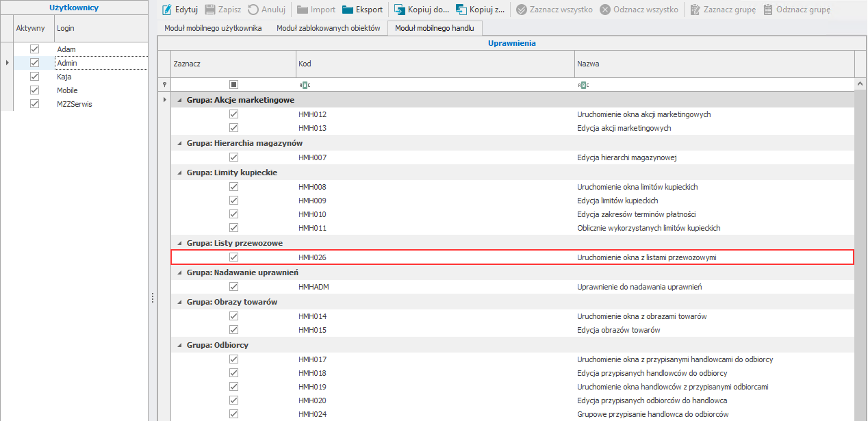Collapse the Odbiorcy group
The image size is (868, 421).
coord(179,346)
